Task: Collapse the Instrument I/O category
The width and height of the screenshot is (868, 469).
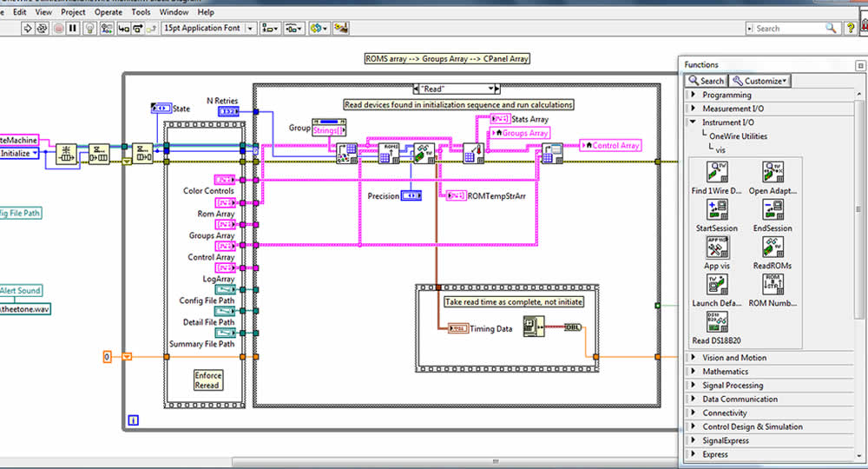Action: click(770, 122)
